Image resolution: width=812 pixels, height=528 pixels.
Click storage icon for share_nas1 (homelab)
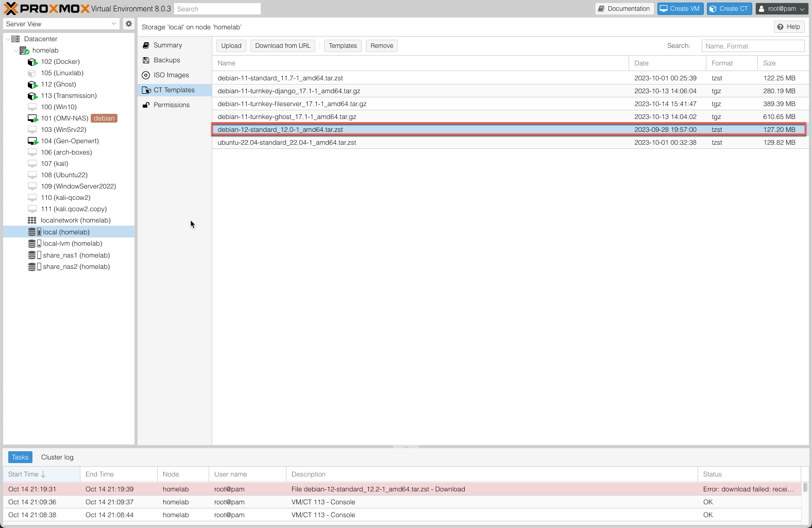pyautogui.click(x=35, y=256)
